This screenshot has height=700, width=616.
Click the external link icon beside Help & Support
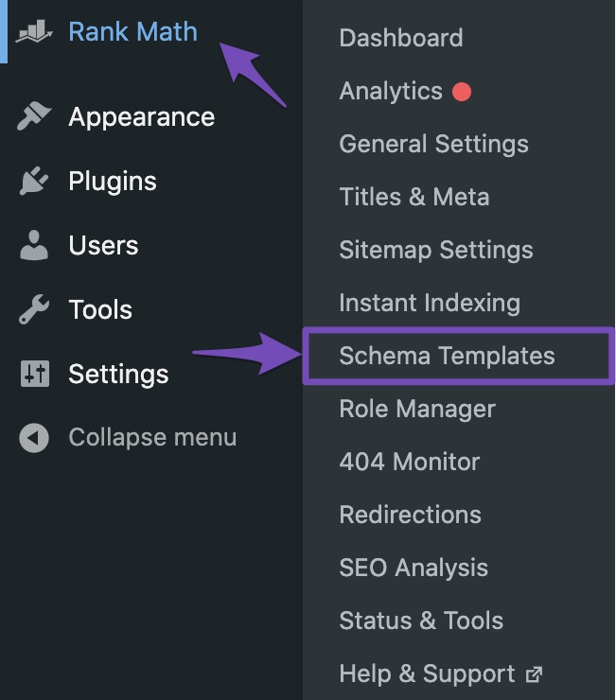click(x=535, y=674)
